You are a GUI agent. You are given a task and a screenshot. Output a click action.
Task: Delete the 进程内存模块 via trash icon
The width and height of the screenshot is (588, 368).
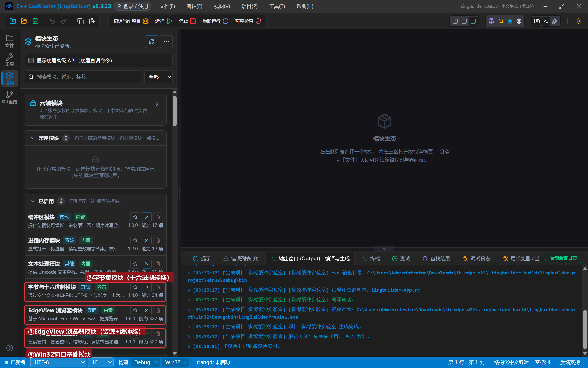[x=158, y=240]
